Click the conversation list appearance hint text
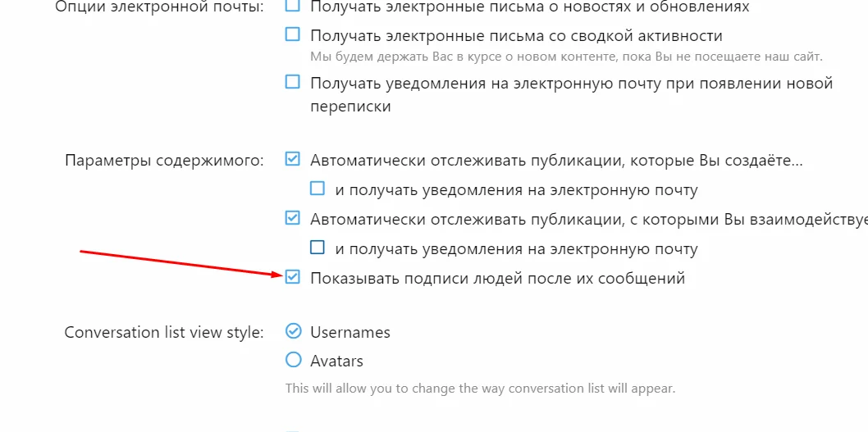The height and width of the screenshot is (432, 868). [480, 388]
